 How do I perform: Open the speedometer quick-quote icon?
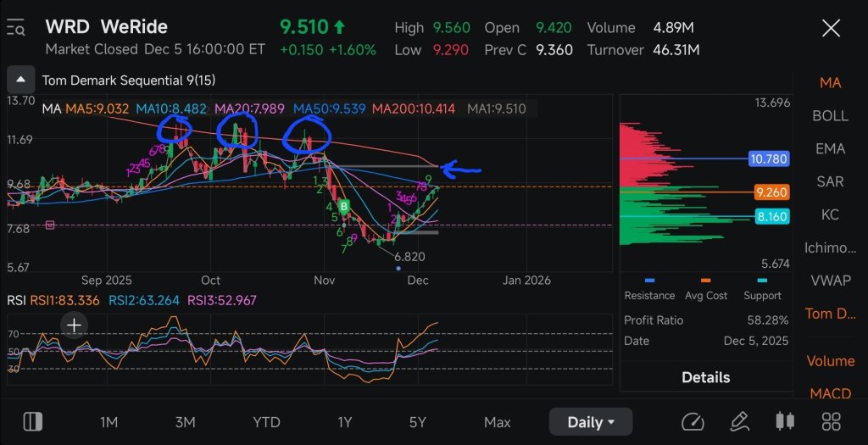692,422
